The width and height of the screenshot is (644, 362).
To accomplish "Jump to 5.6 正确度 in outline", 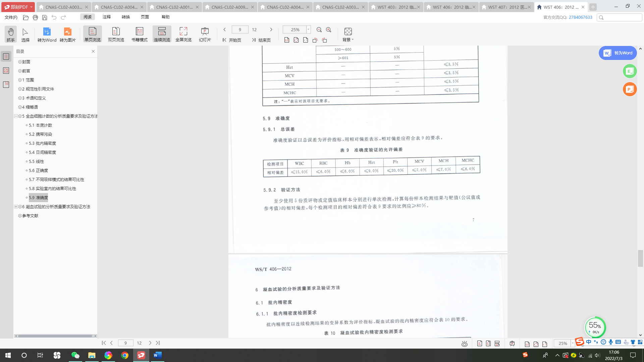I will (x=38, y=171).
